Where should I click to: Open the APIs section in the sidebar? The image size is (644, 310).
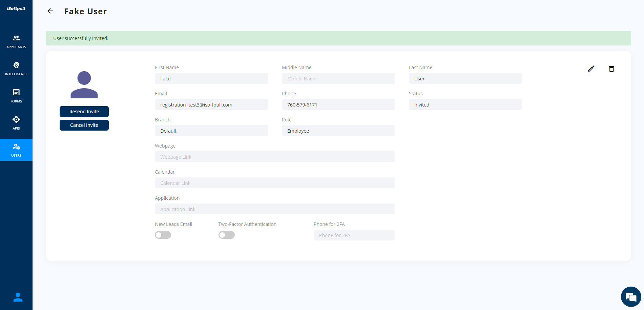click(x=16, y=123)
